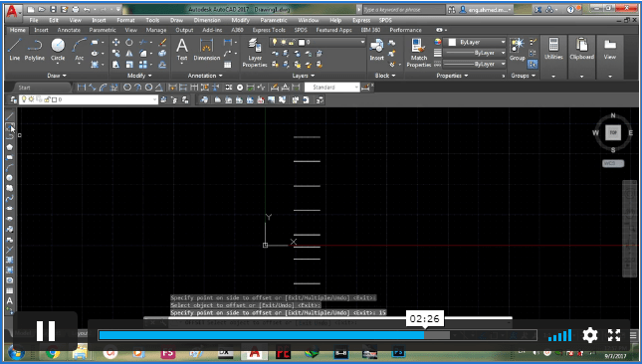
Task: Open video settings gear icon
Action: tap(590, 335)
